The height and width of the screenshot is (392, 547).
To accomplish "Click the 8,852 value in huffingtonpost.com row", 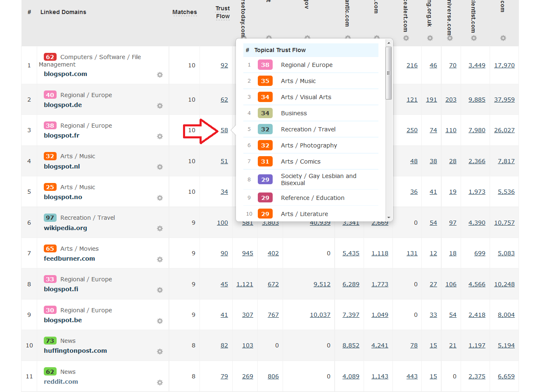I will 351,345.
